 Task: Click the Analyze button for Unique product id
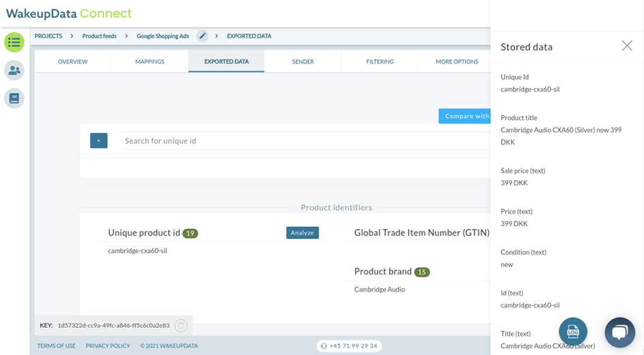303,232
